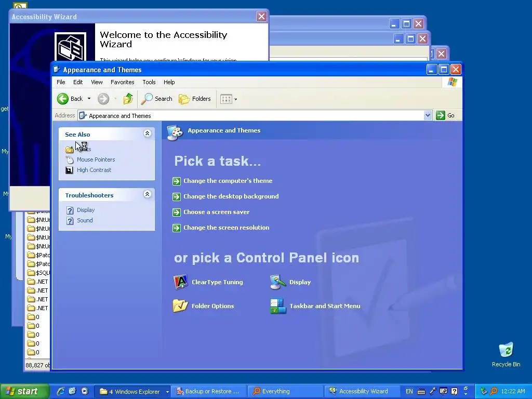This screenshot has width=532, height=399.
Task: Click the 12:22 AM system clock
Action: tap(513, 391)
